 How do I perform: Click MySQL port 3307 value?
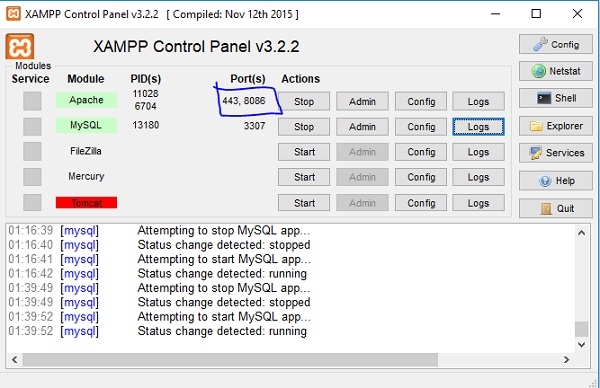point(254,126)
